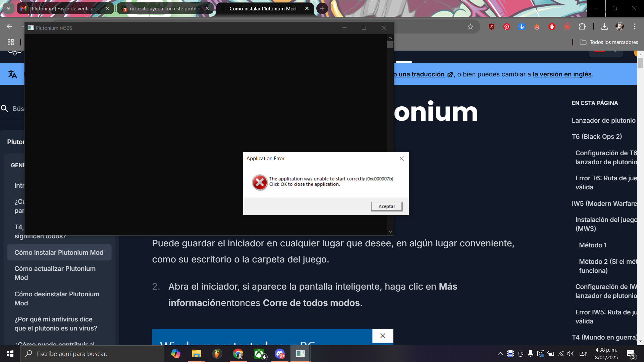Open FL Studio from the taskbar

(x=217, y=354)
